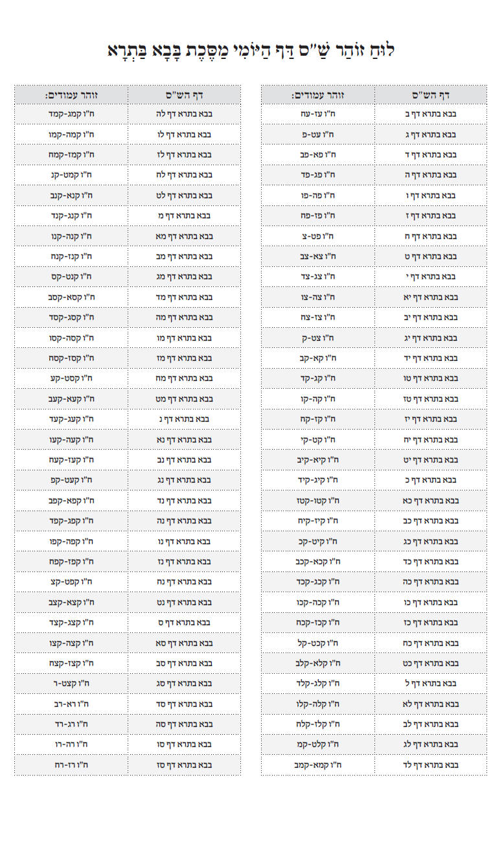The width and height of the screenshot is (504, 841).
Task: Click the Zohar cell ח"ו רז-רח
Action: (71, 765)
